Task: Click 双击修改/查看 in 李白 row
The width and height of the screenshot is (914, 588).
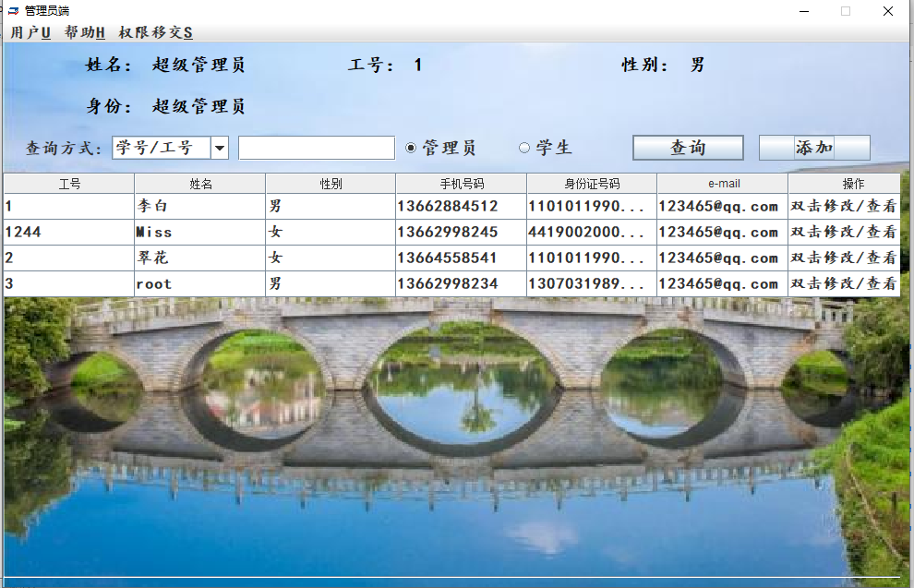Action: (844, 206)
